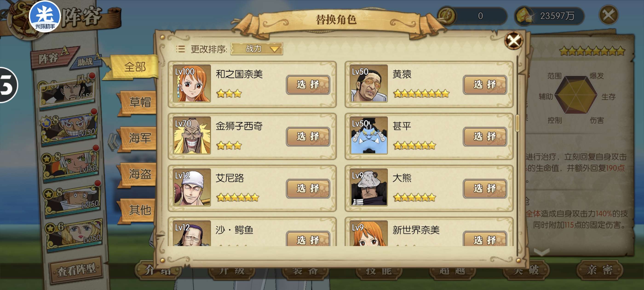The height and width of the screenshot is (290, 644).
Task: Click the sort list icon beside 更改排序
Action: (180, 49)
